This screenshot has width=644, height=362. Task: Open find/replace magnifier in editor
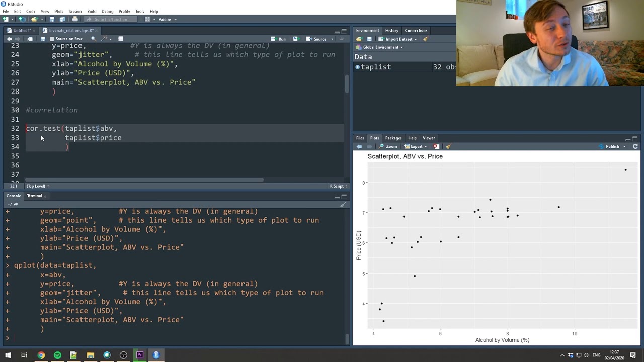click(x=93, y=39)
